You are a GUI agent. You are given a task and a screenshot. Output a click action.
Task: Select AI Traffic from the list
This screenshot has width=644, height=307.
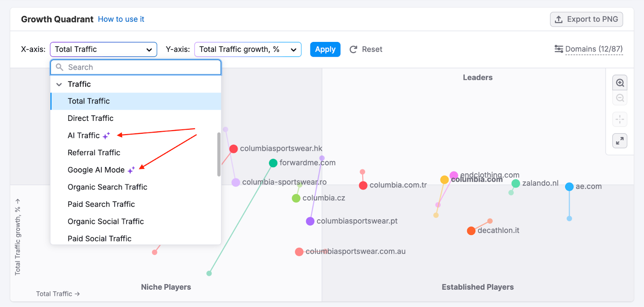tap(84, 136)
